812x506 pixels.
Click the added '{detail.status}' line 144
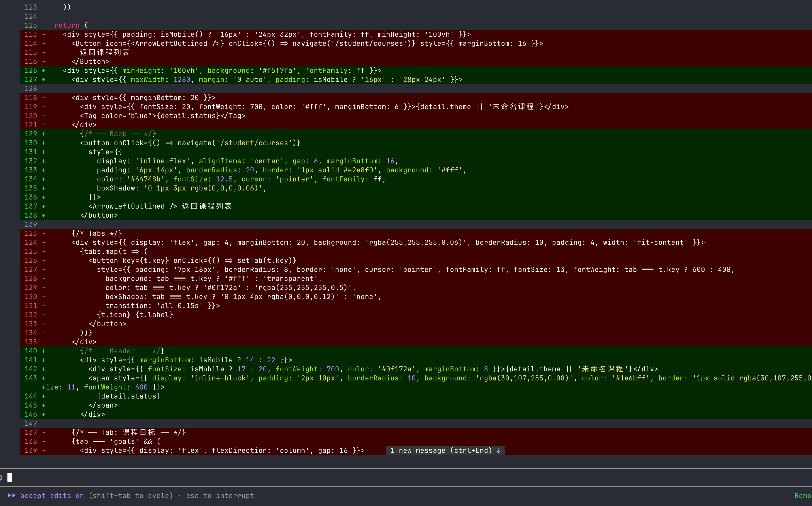(x=416, y=396)
